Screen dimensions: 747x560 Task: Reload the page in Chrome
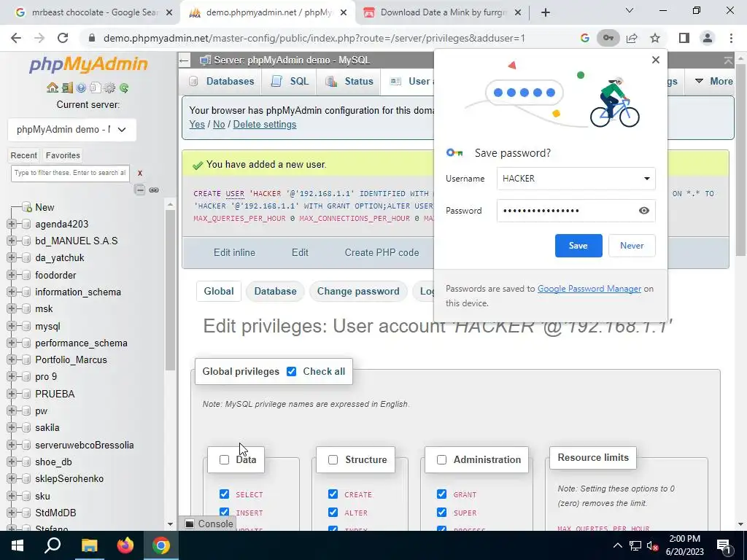click(63, 38)
